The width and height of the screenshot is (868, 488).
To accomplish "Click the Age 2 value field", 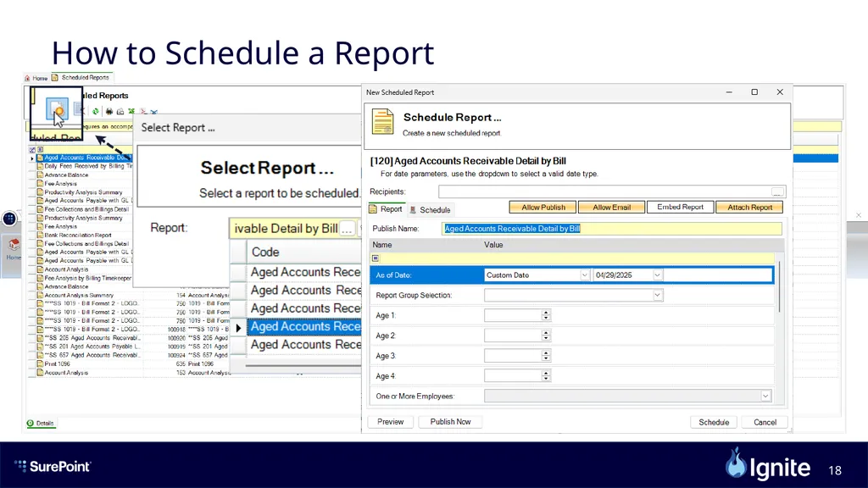I will (x=513, y=335).
